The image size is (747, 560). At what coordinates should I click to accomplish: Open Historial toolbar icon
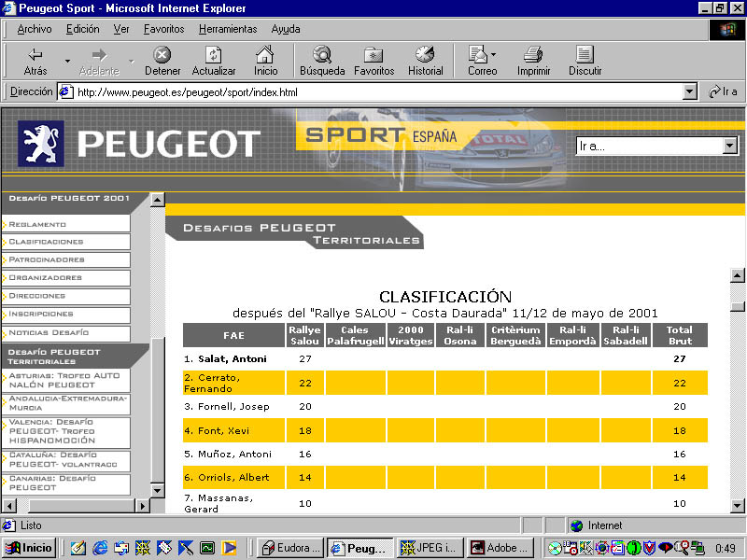coord(425,55)
